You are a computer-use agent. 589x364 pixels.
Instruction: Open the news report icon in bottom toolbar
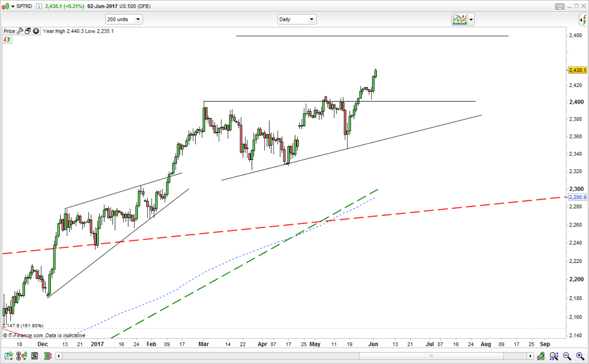(x=34, y=356)
